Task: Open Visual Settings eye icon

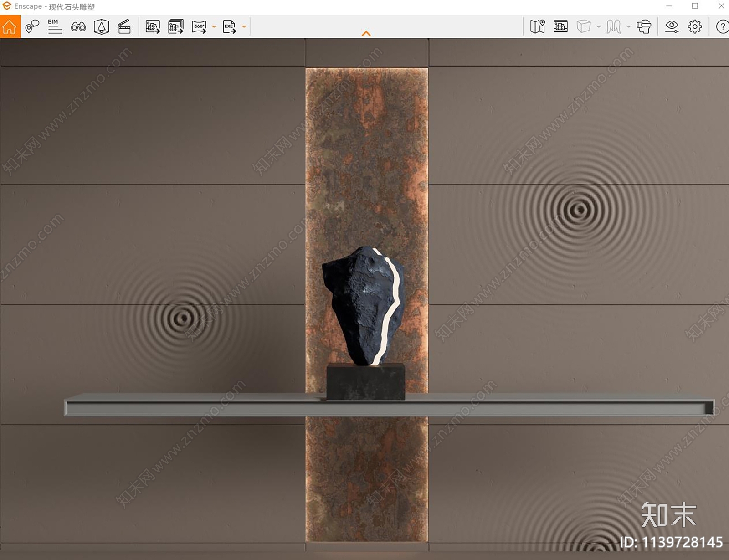Action: (672, 26)
